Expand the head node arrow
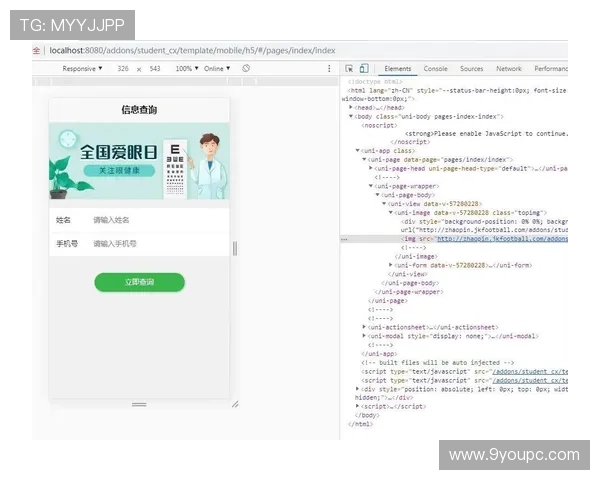The height and width of the screenshot is (480, 600). 351,108
